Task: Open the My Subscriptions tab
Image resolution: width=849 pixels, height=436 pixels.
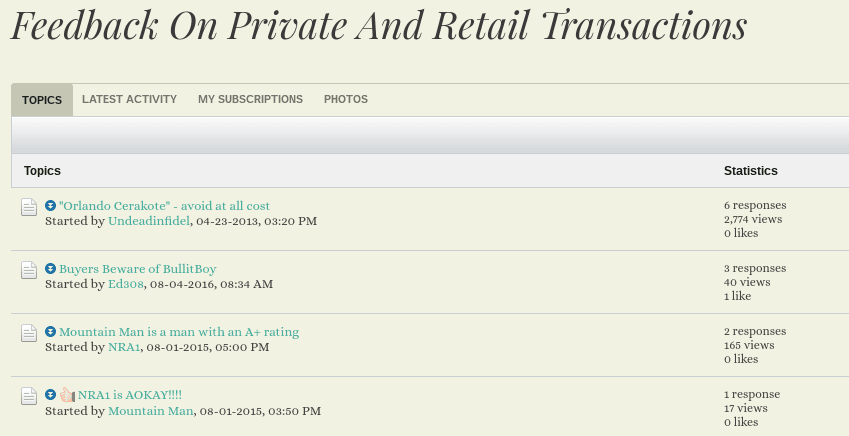Action: 250,99
